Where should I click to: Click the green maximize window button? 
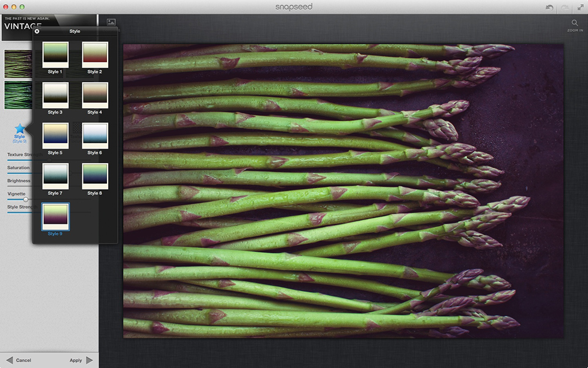(x=22, y=6)
